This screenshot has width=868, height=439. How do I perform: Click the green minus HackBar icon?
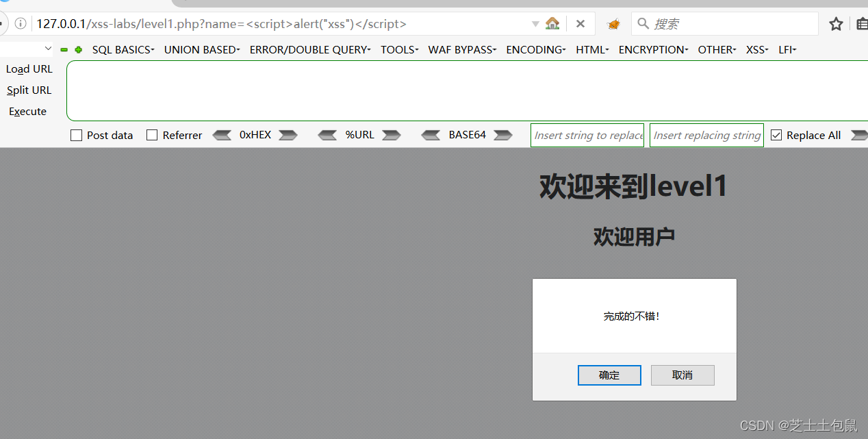click(x=64, y=49)
